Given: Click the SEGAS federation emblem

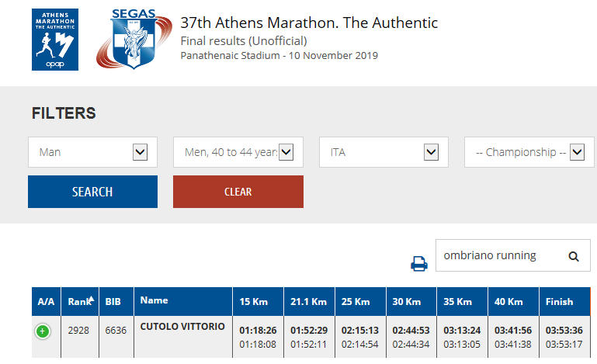Looking at the screenshot, I should (134, 40).
